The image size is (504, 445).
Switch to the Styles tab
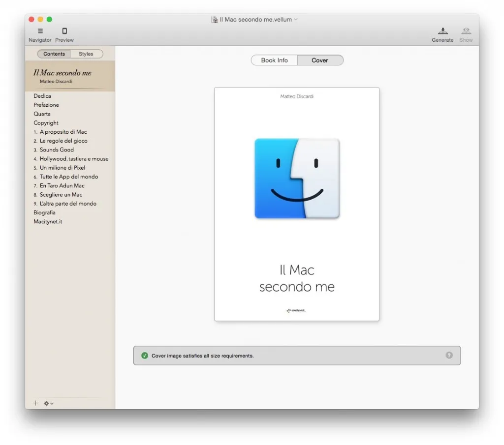[86, 54]
